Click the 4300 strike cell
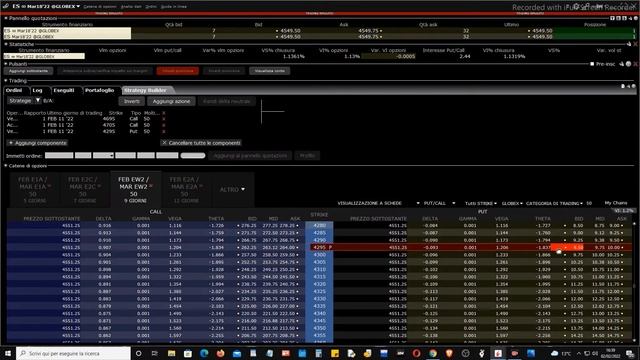 click(x=319, y=255)
